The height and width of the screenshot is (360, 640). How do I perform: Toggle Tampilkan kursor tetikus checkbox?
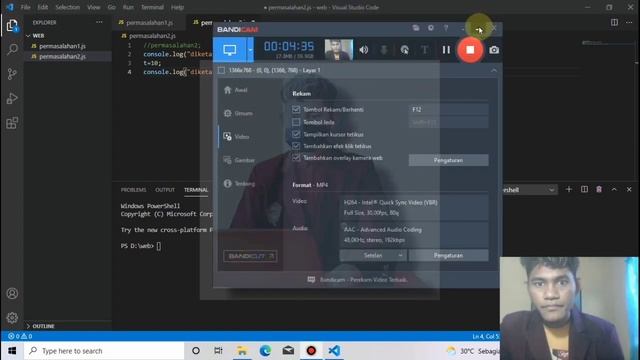point(296,134)
